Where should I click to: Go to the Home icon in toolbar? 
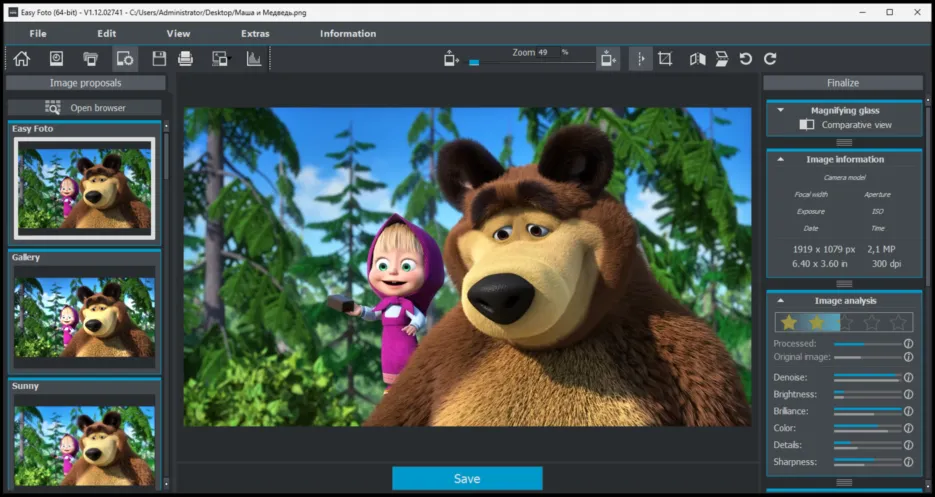[21, 58]
